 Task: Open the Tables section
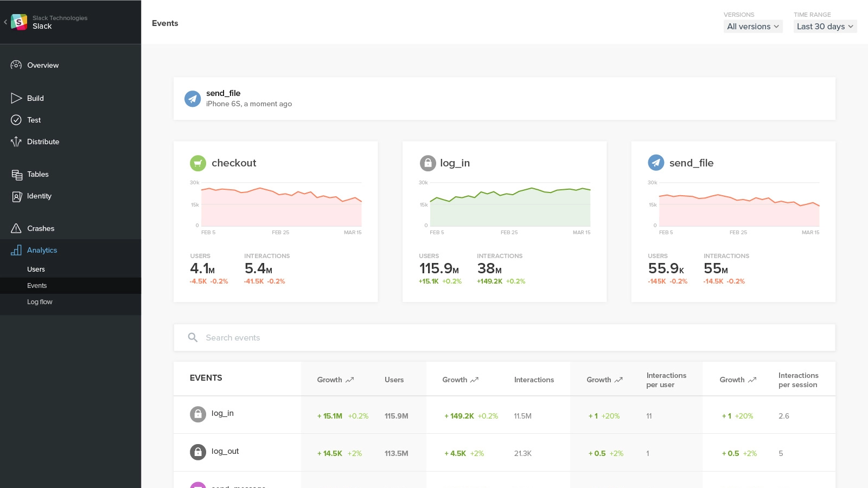[37, 174]
